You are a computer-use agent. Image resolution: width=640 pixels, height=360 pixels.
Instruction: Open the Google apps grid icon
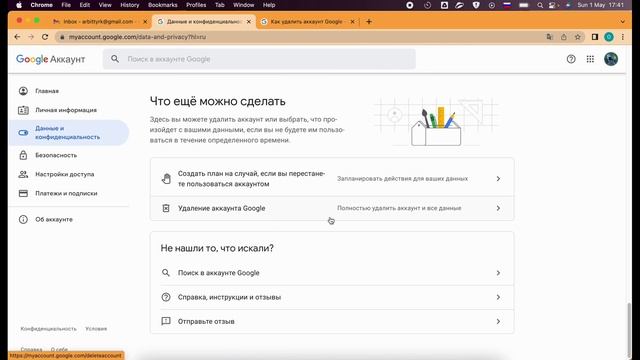tap(590, 59)
